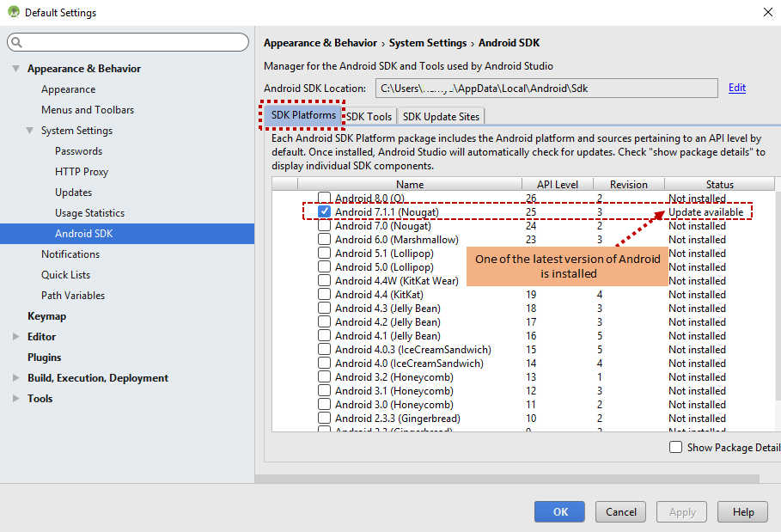781x532 pixels.
Task: Open the Updates settings page
Action: pos(74,193)
